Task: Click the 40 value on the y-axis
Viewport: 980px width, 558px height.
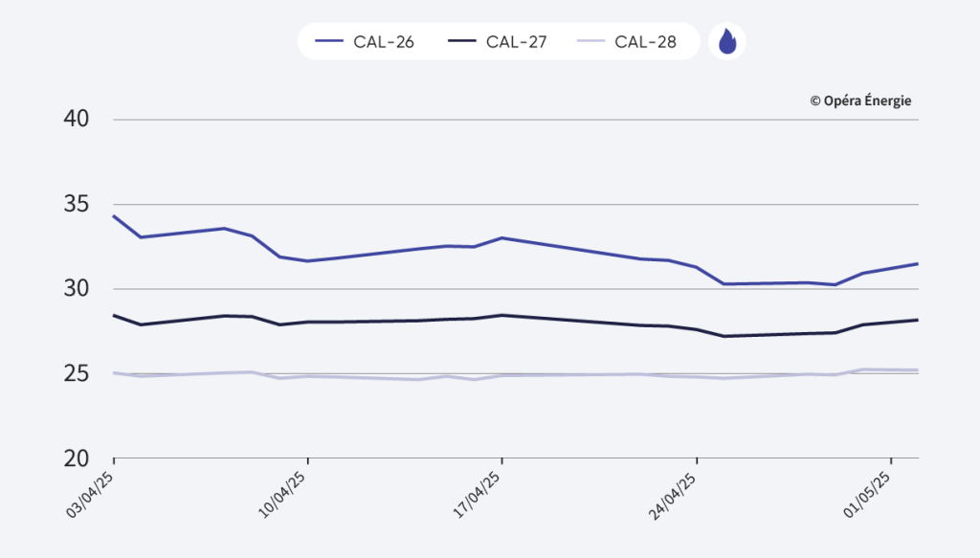Action: click(76, 120)
